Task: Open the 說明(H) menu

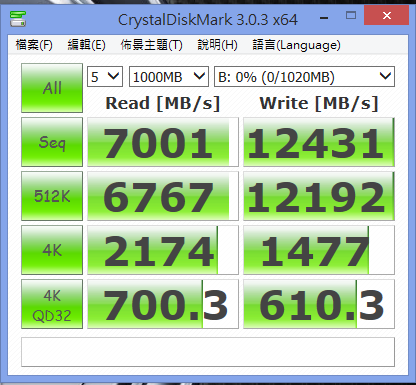Action: coord(217,45)
